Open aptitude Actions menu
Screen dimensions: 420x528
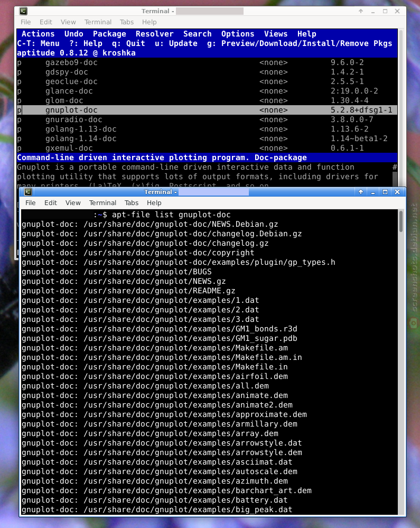[38, 34]
